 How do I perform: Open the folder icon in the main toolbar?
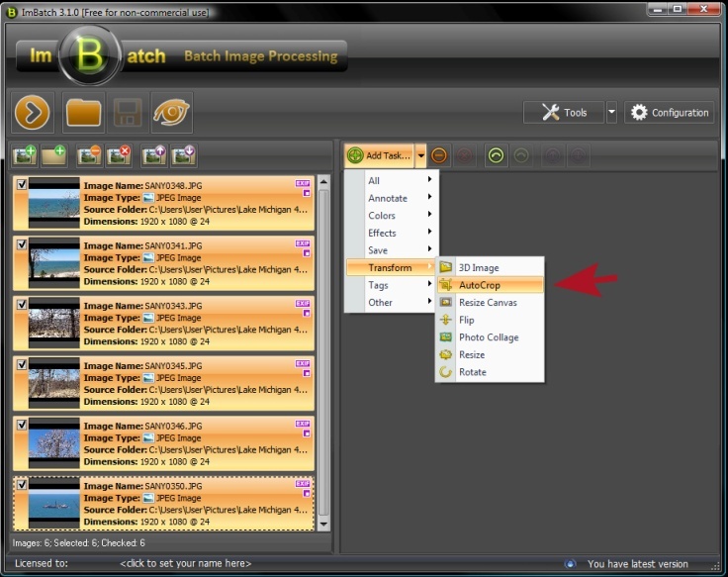click(x=83, y=113)
